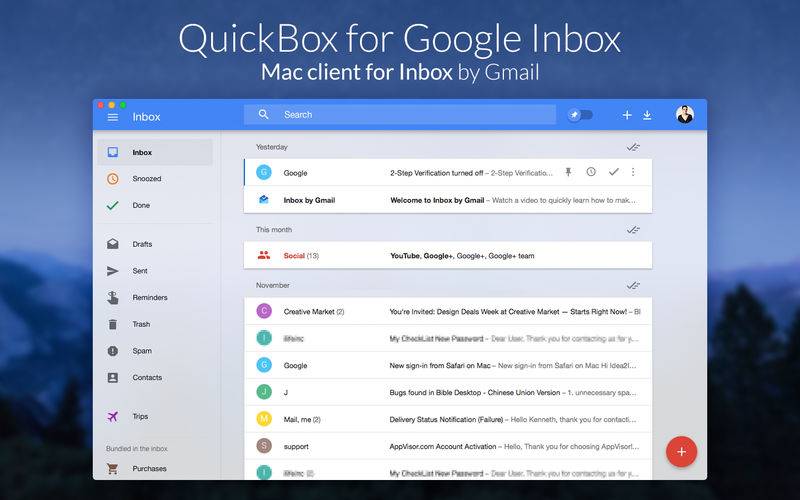Pin the 2-Step Verification email
800x500 pixels.
coord(568,172)
